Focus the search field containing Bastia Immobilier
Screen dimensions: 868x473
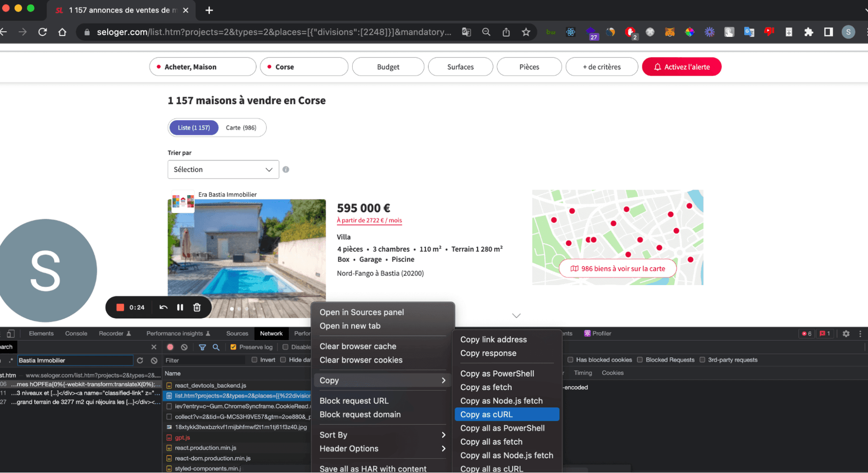point(75,361)
